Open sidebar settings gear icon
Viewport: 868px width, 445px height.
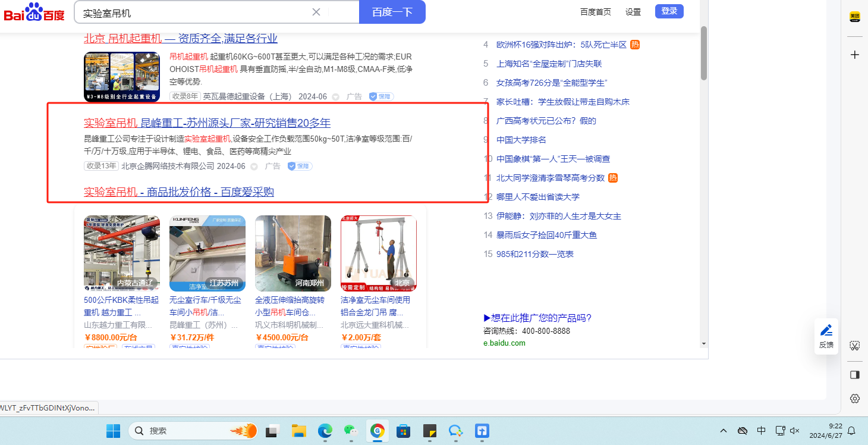pos(855,399)
